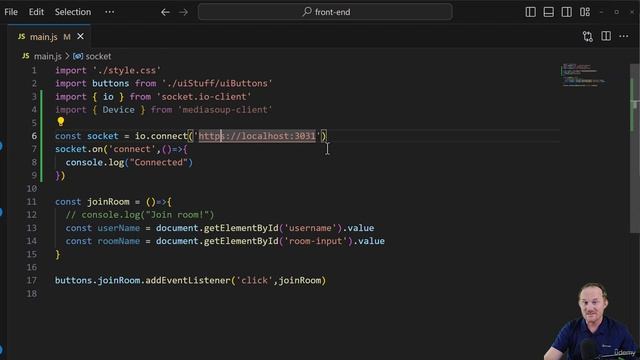The height and width of the screenshot is (360, 640).
Task: Click the vertical editor scrollbar
Action: 634,149
